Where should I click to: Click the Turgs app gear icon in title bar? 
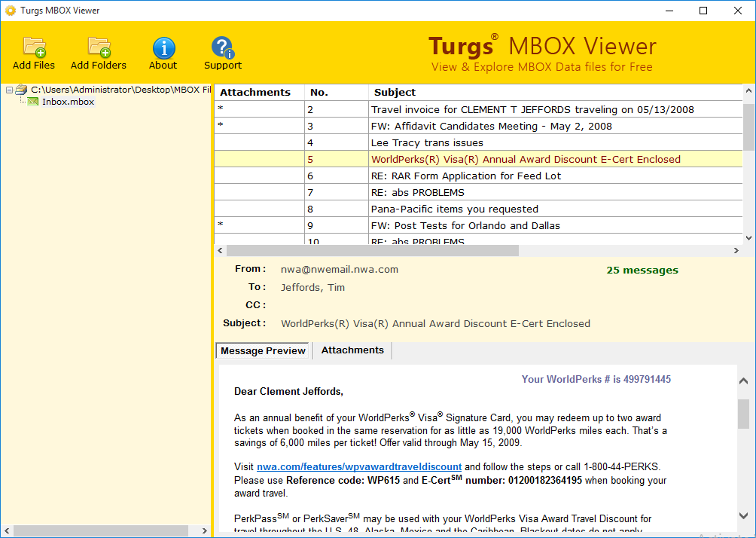[x=10, y=10]
